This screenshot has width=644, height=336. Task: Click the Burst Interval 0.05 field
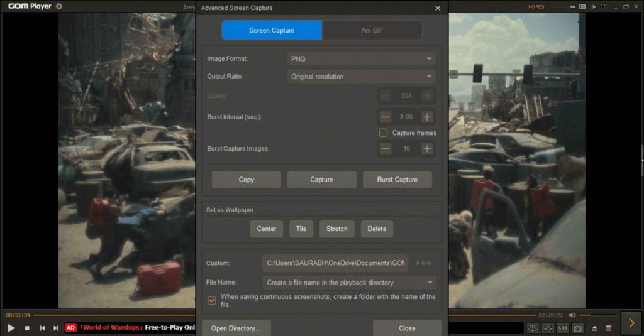tap(406, 117)
